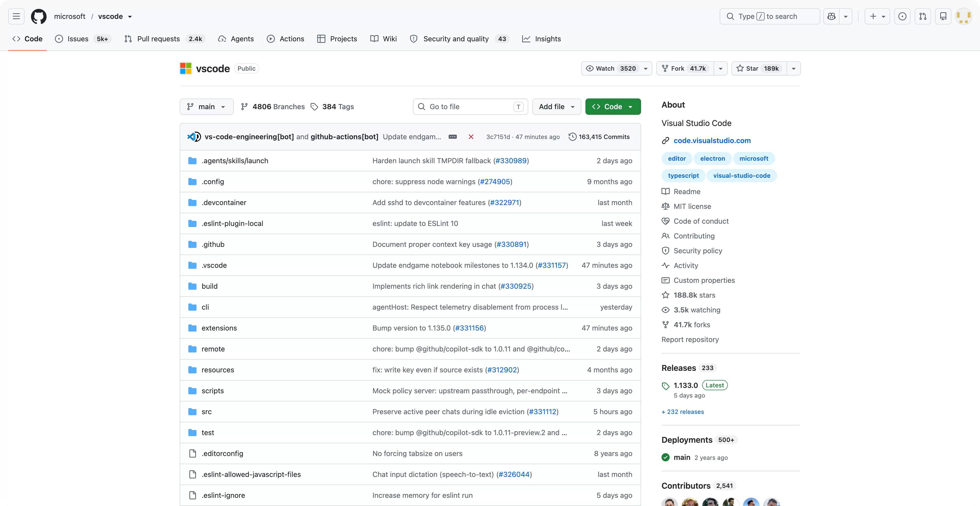Open the Insights tab
The height and width of the screenshot is (506, 980).
click(x=541, y=39)
